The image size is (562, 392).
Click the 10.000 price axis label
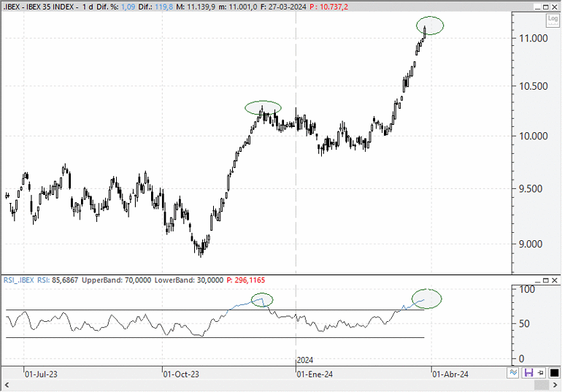pyautogui.click(x=534, y=136)
